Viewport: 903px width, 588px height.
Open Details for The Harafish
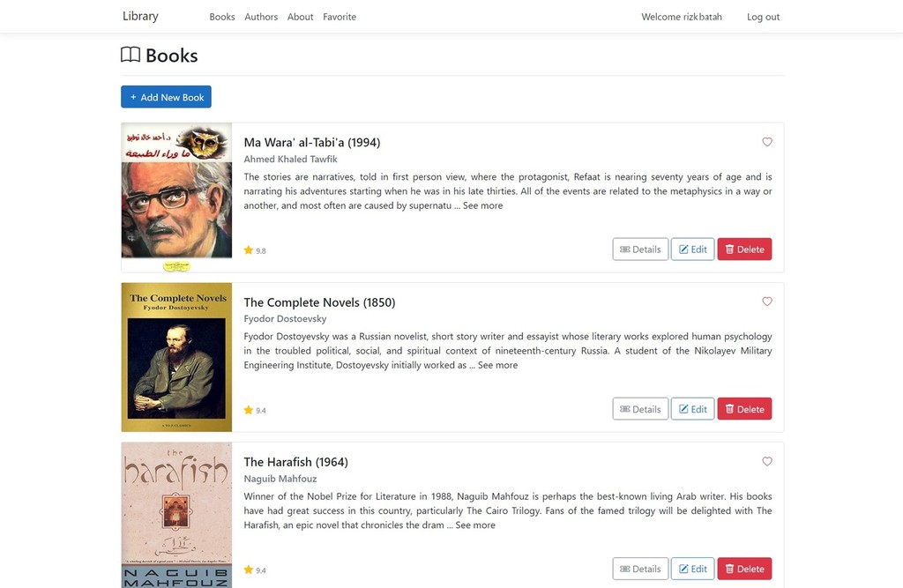pyautogui.click(x=640, y=569)
